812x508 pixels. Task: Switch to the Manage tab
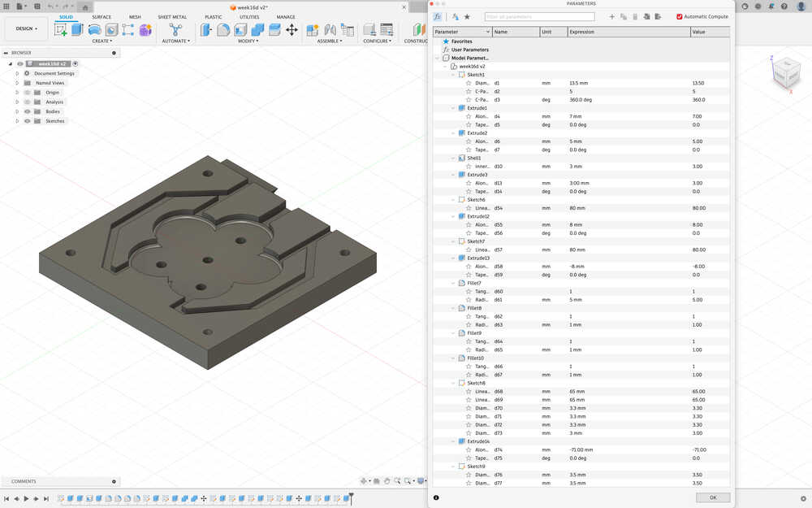[x=285, y=17]
